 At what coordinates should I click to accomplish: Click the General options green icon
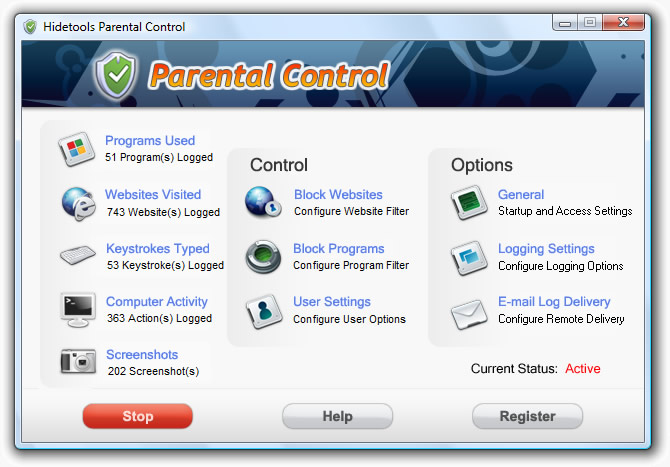coord(469,203)
